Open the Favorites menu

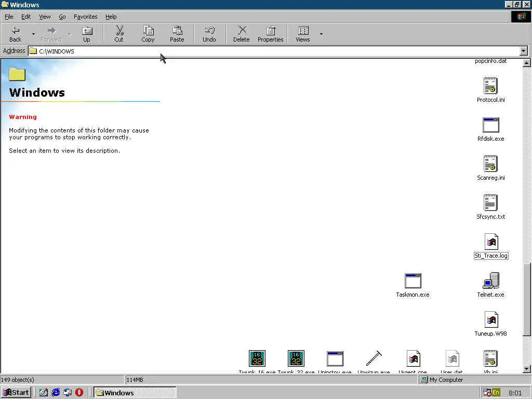(x=86, y=17)
